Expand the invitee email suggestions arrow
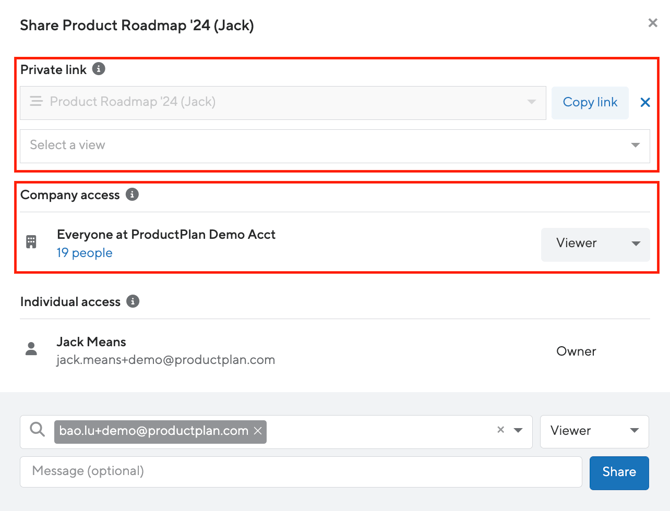Viewport: 670px width, 511px height. point(518,431)
